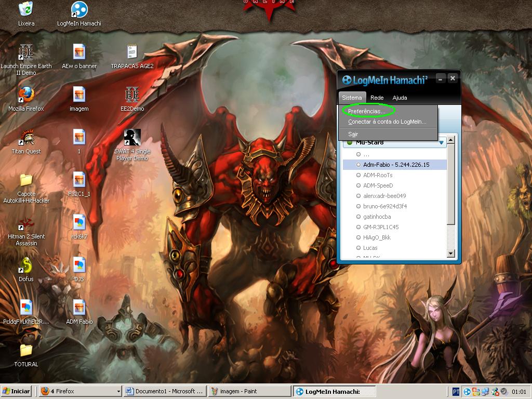
Task: Click the Hitman 2 Silent Assassin shortcut
Action: pyautogui.click(x=26, y=223)
